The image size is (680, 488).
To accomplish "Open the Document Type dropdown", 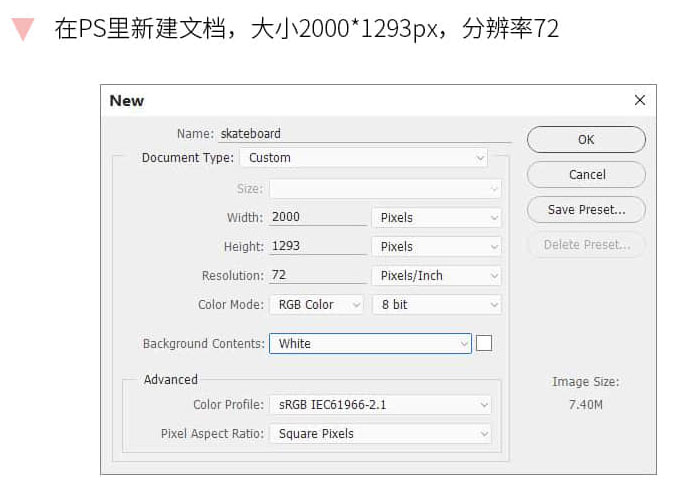I will tap(363, 158).
